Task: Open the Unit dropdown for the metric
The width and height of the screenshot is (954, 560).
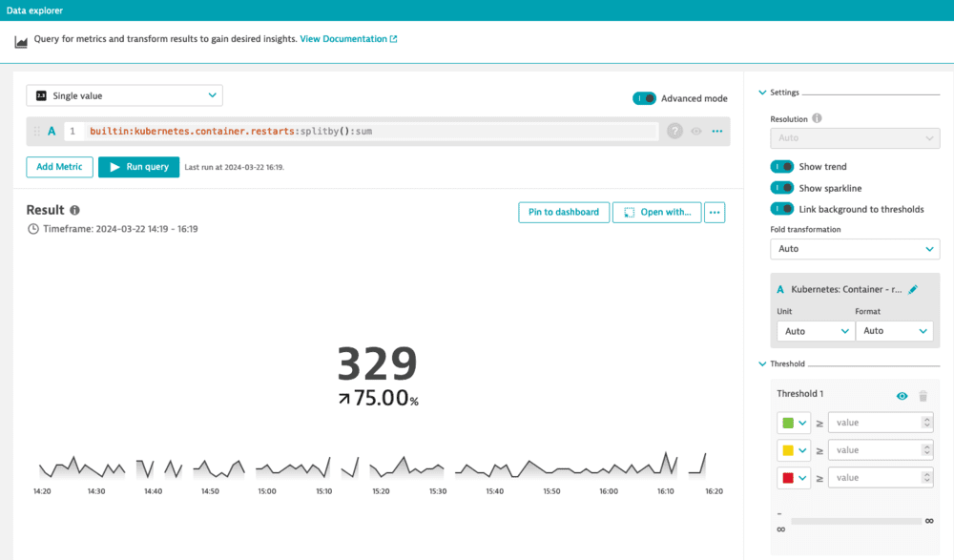Action: point(815,330)
